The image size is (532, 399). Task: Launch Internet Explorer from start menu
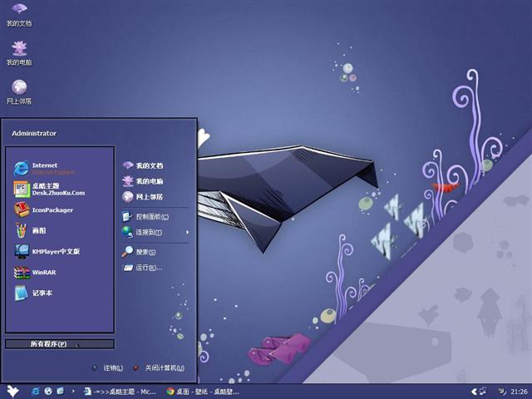pyautogui.click(x=44, y=168)
